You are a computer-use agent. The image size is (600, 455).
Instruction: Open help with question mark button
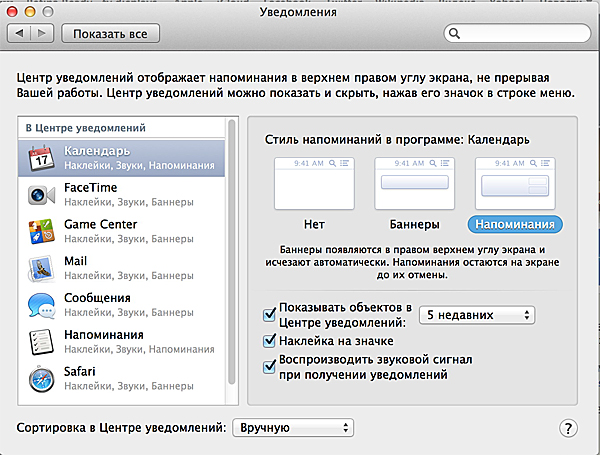(x=568, y=428)
